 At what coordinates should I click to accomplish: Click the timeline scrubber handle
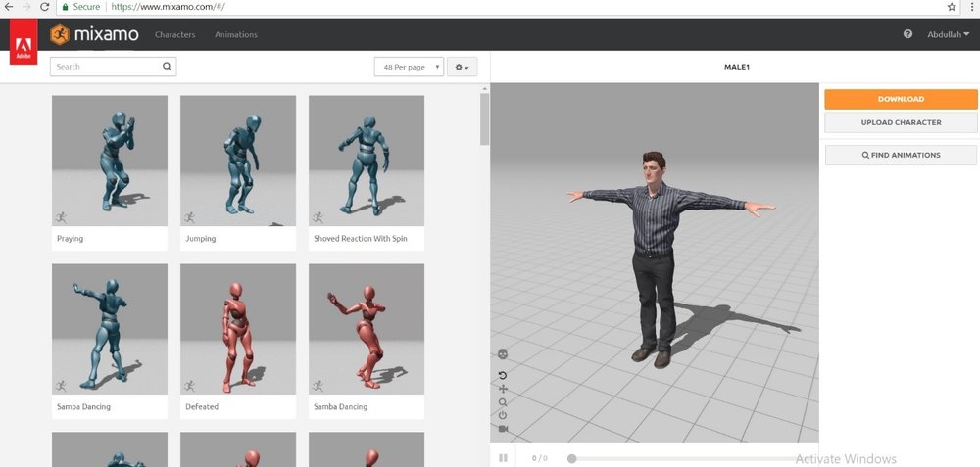[571, 459]
